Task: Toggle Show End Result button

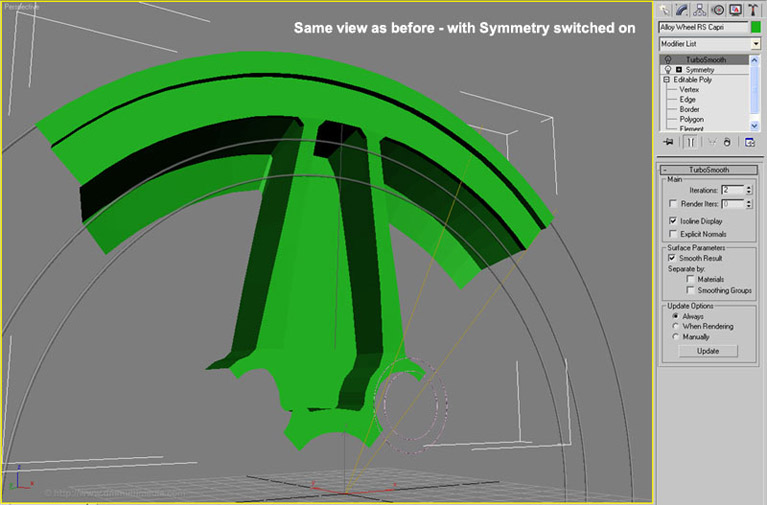Action: (x=688, y=142)
